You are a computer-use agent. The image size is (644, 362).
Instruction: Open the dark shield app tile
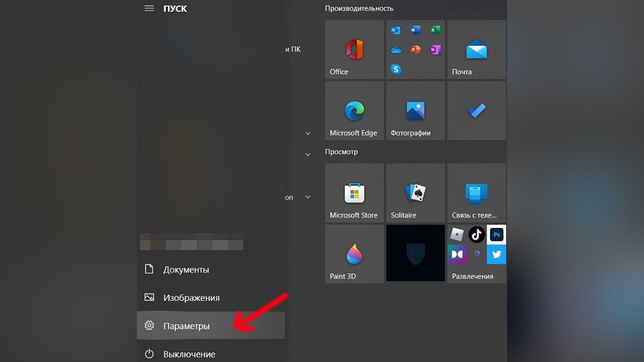point(415,254)
